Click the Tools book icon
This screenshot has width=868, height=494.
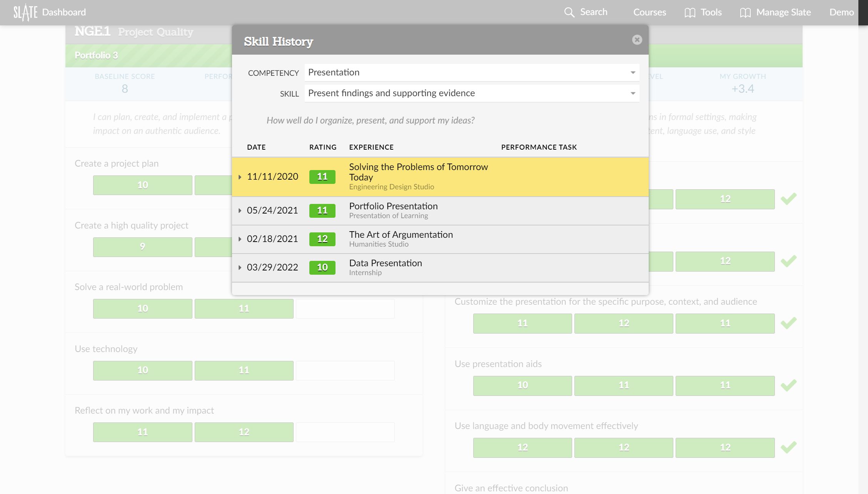click(690, 13)
